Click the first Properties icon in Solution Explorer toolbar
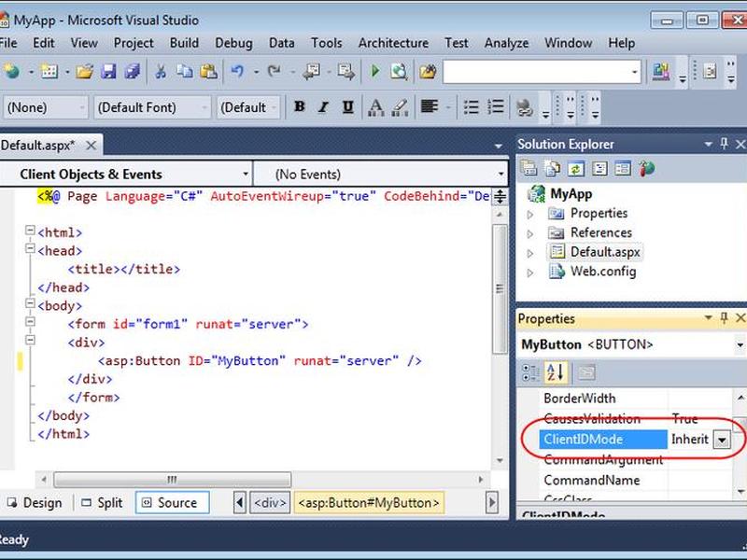747x560 pixels. 529,169
